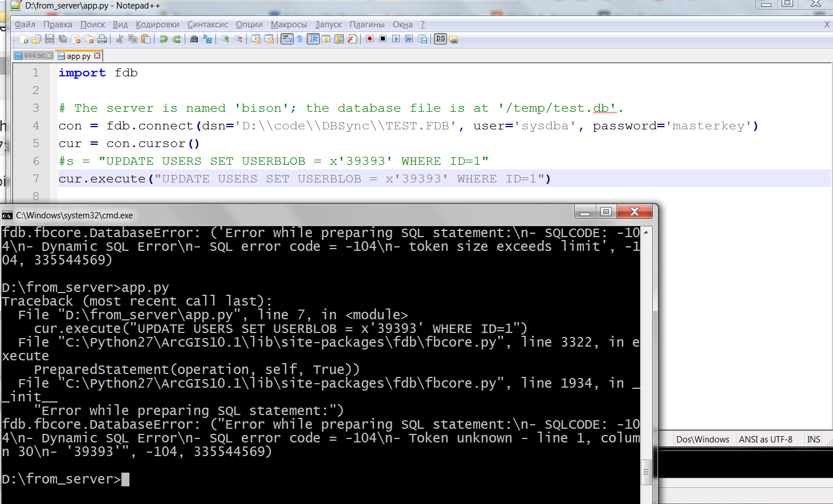833x504 pixels.
Task: Open the Плагины menu
Action: tap(367, 25)
